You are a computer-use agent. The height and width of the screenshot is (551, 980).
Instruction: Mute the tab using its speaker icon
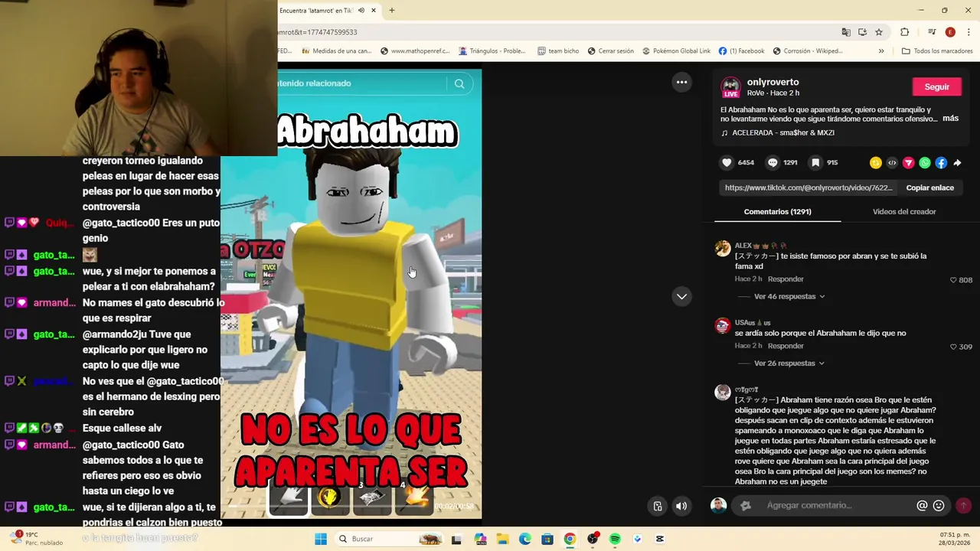pyautogui.click(x=361, y=11)
